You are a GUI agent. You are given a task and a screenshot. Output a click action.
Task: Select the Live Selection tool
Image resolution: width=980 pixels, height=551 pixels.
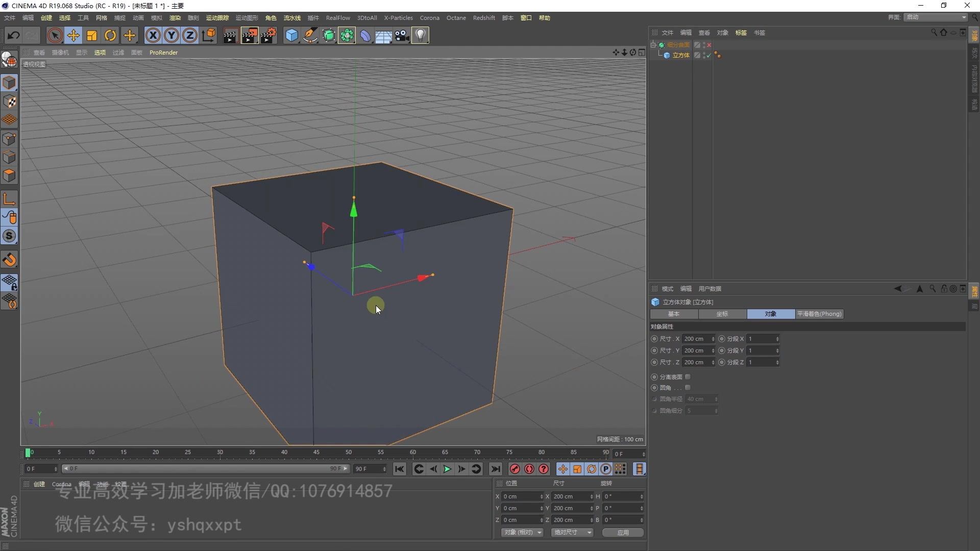pyautogui.click(x=55, y=35)
